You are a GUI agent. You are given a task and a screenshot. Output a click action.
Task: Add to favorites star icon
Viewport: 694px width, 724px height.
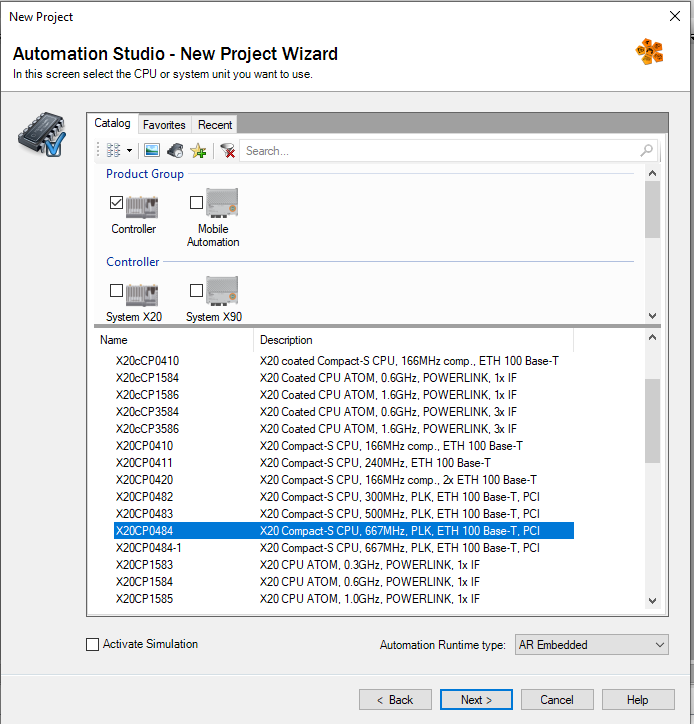(x=199, y=151)
